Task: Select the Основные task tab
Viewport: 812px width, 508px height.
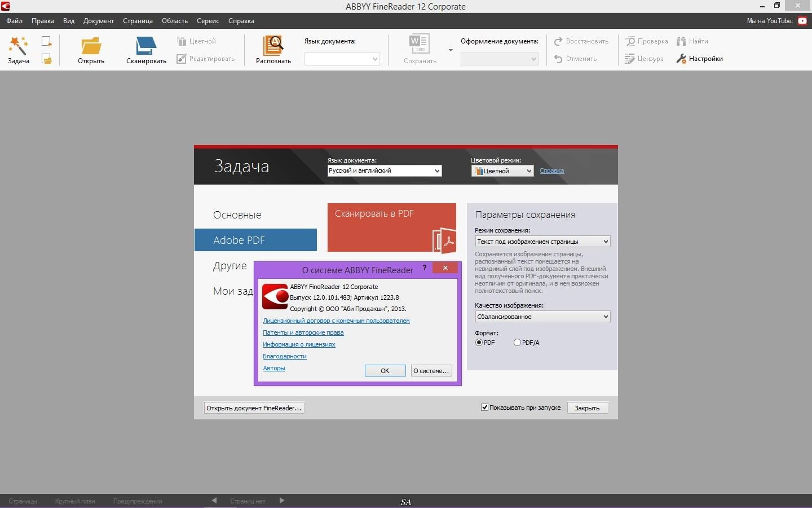Action: click(255, 215)
